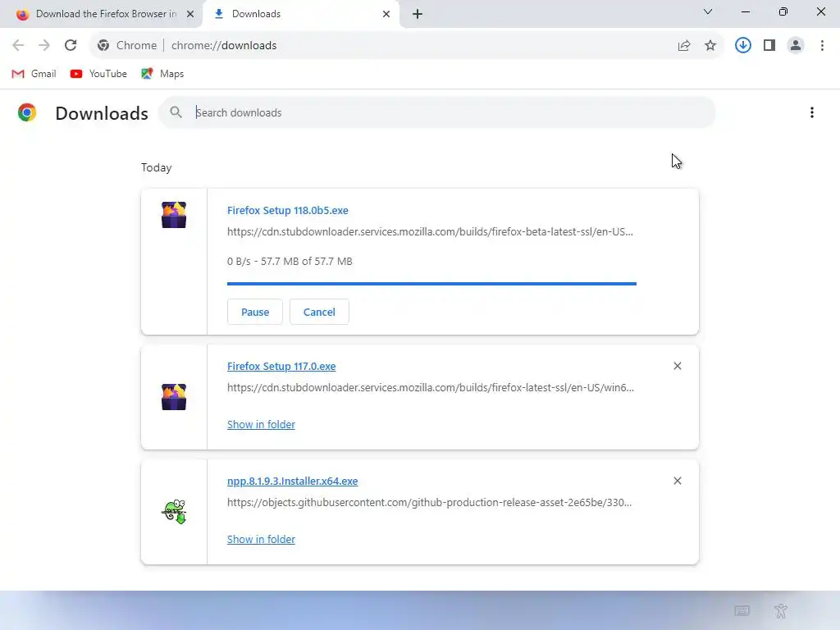
Task: Open the tab search dropdown chevron
Action: tap(708, 11)
